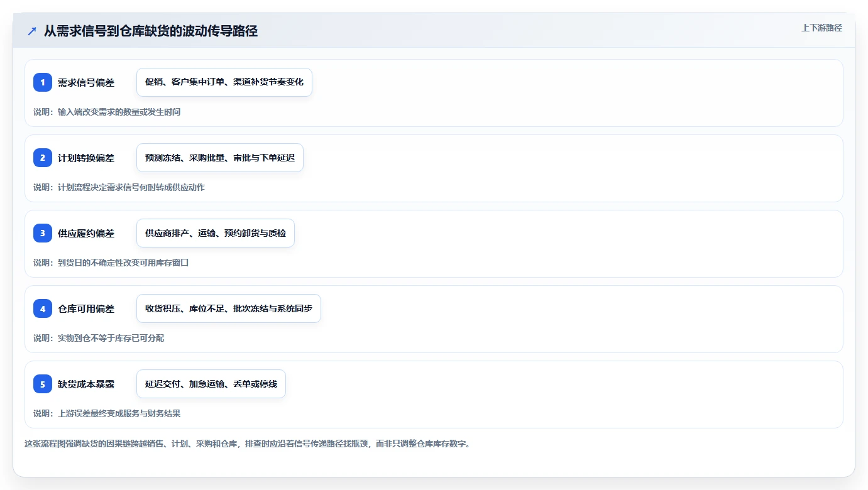This screenshot has height=490, width=868.
Task: Click the note 说明：计划流程决定需求信号何时转成供应动作
Action: (x=119, y=187)
